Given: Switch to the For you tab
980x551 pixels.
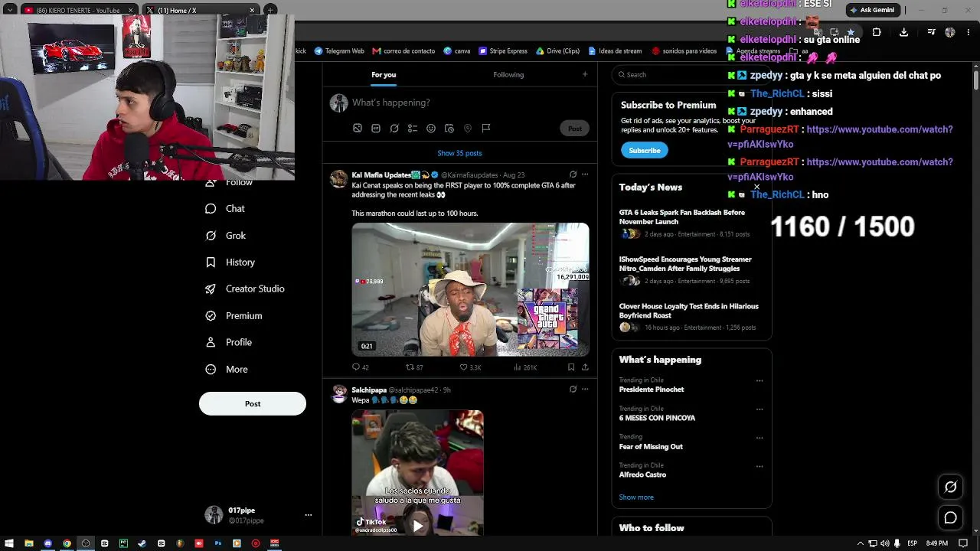Looking at the screenshot, I should point(384,74).
